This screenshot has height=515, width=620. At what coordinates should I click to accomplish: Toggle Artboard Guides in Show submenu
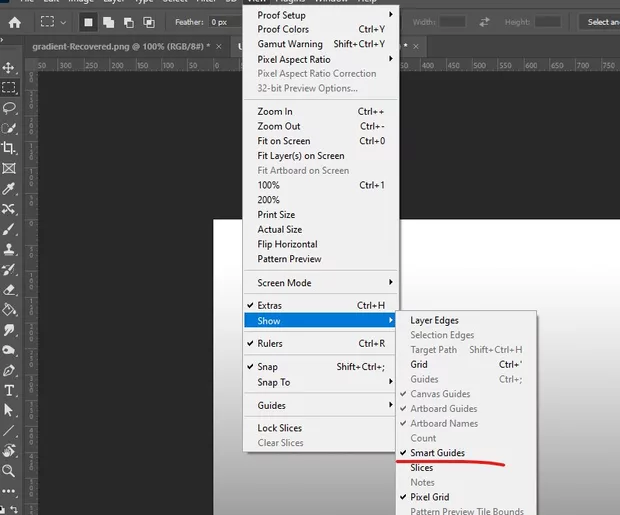[466, 409]
